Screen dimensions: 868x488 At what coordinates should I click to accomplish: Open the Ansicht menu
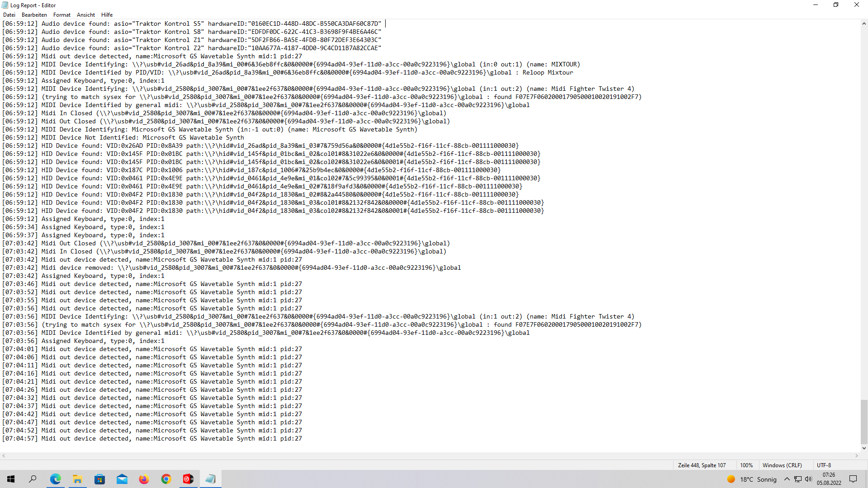pyautogui.click(x=86, y=15)
